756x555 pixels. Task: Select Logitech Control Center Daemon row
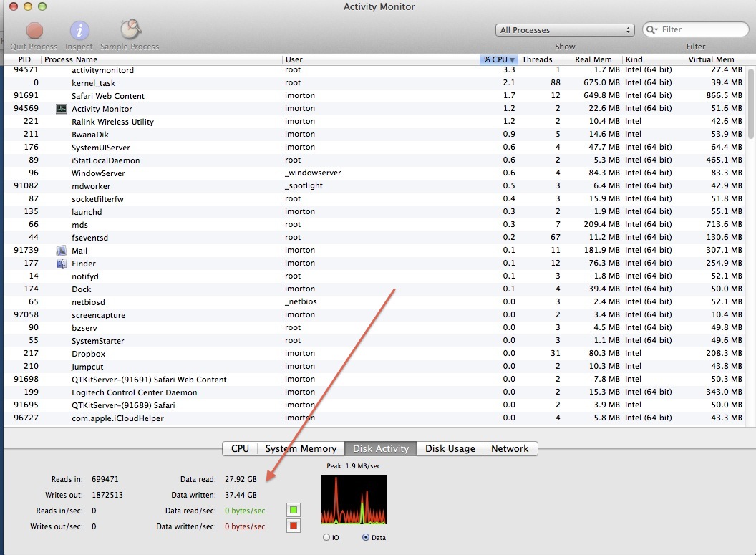tap(374, 392)
